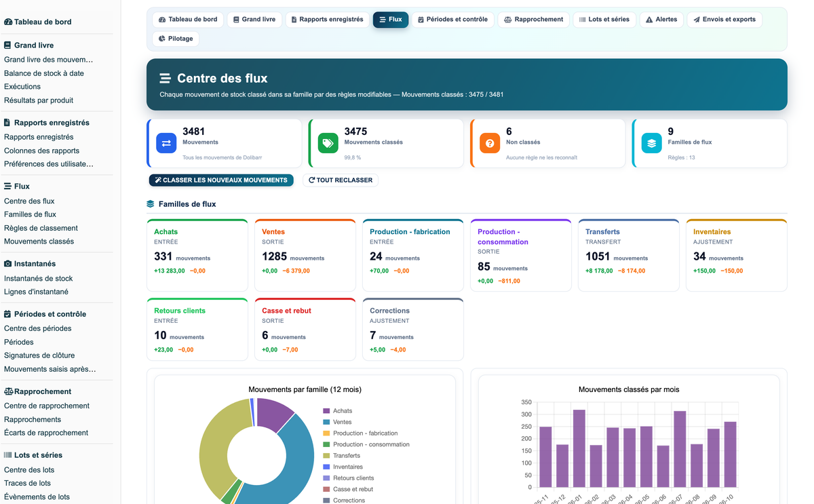
Task: Click the Rapprochement scale icon in sidebar
Action: point(8,391)
